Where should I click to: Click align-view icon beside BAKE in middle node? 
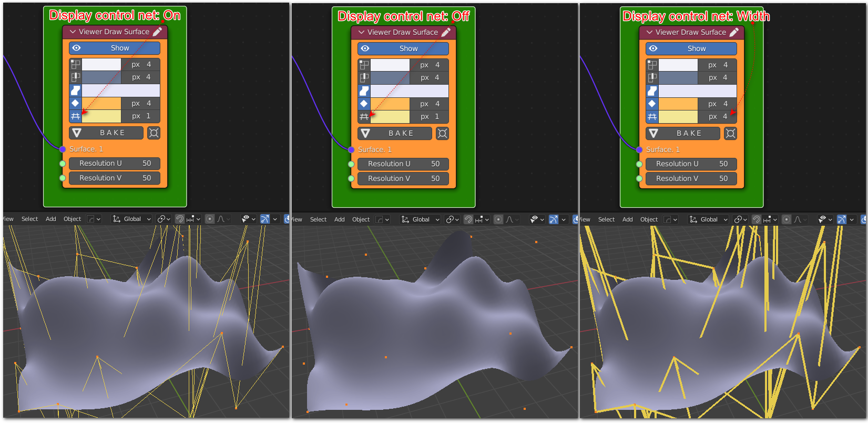pyautogui.click(x=443, y=134)
